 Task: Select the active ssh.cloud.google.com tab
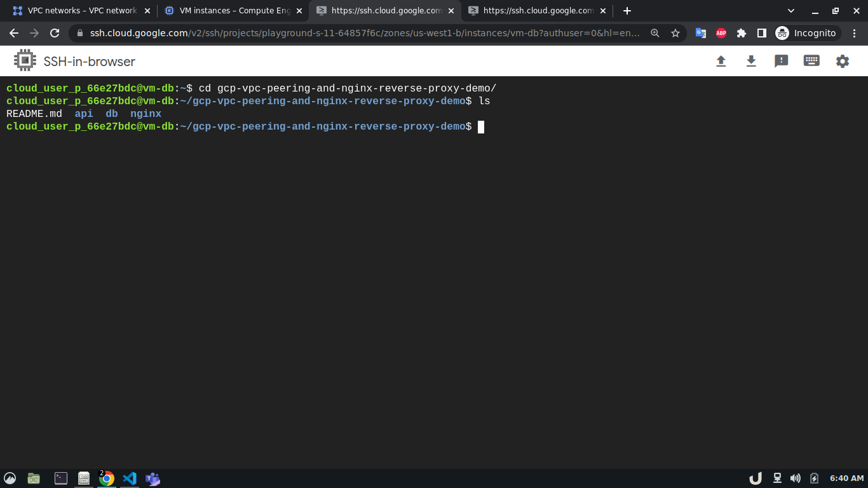(x=384, y=11)
